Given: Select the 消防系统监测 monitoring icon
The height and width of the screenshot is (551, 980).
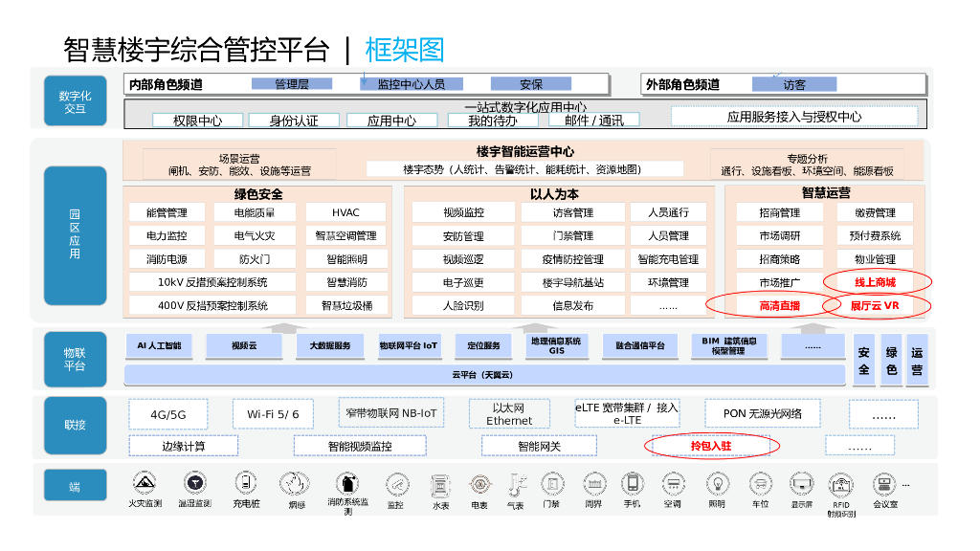Looking at the screenshot, I should (x=350, y=483).
